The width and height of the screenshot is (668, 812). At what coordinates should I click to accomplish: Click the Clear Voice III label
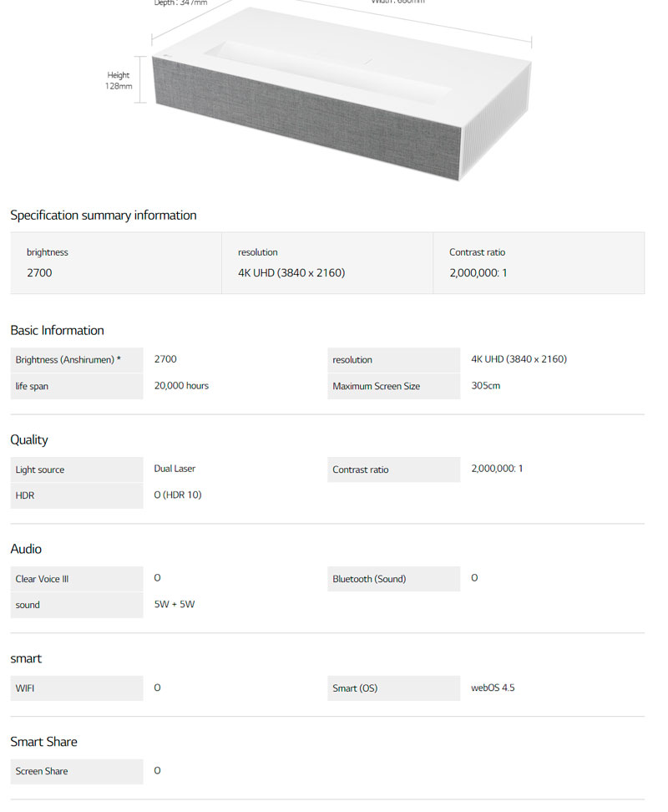42,579
